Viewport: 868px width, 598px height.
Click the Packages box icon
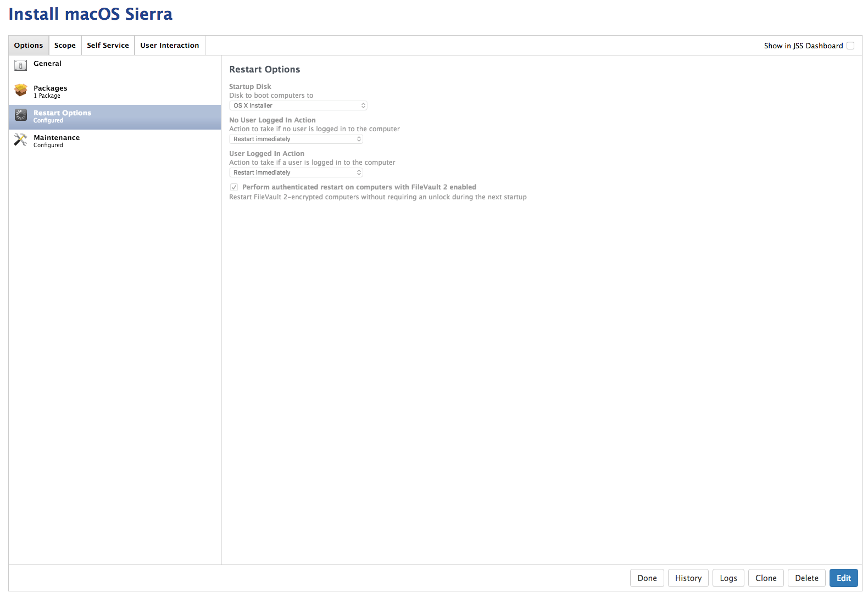[20, 90]
